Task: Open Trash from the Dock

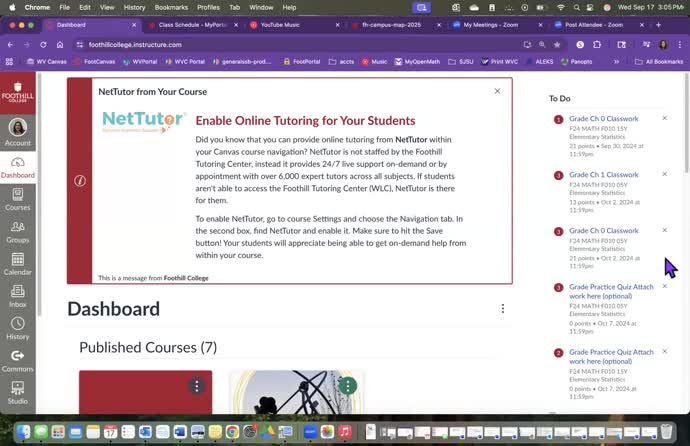Action: pyautogui.click(x=666, y=432)
